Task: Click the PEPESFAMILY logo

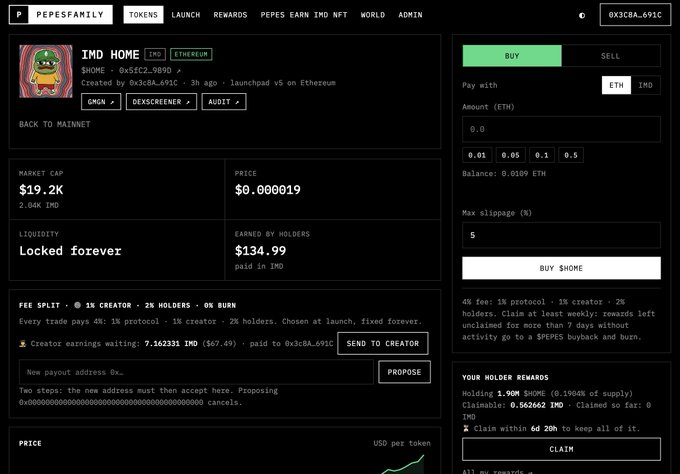Action: (61, 15)
